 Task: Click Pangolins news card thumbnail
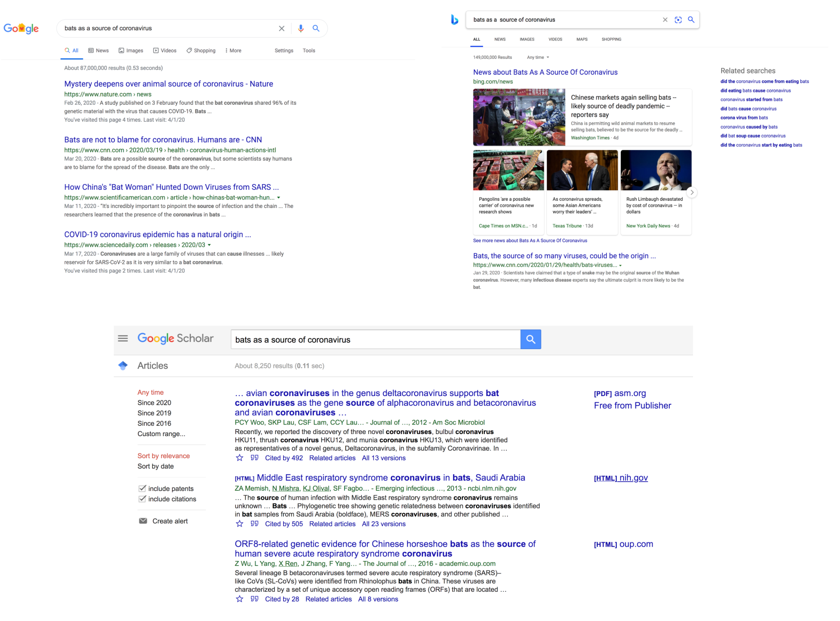pyautogui.click(x=508, y=170)
